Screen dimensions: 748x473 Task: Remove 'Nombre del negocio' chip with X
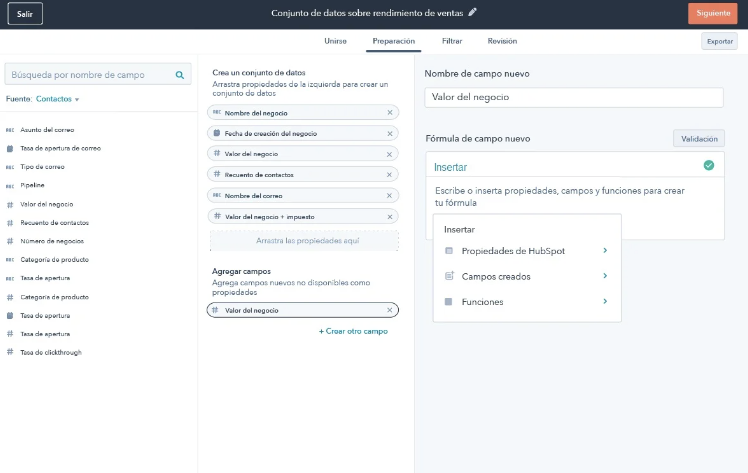(390, 113)
